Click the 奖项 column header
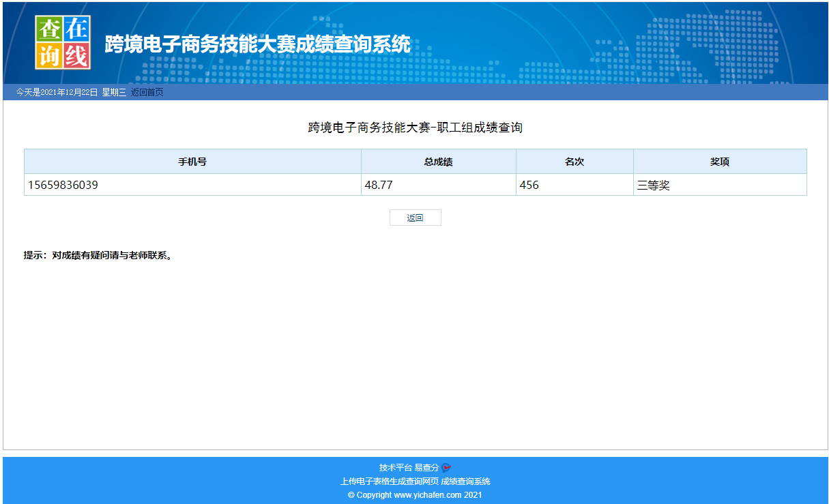The image size is (829, 504). tap(720, 162)
